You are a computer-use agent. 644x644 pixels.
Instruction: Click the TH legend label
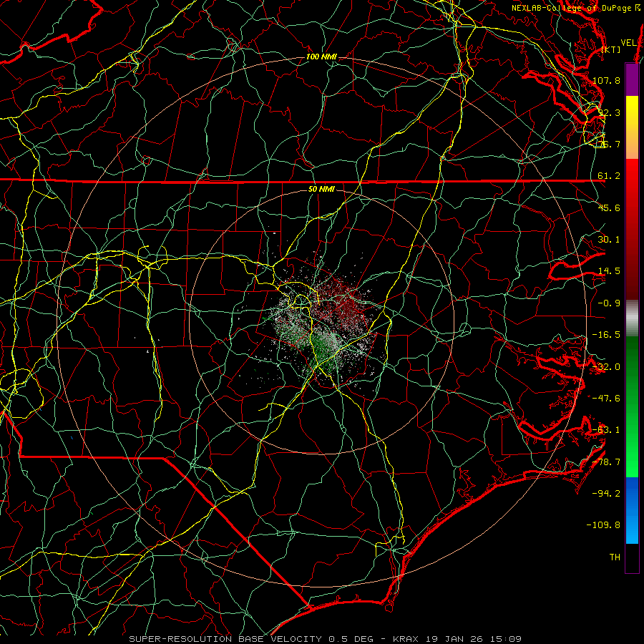(x=615, y=557)
